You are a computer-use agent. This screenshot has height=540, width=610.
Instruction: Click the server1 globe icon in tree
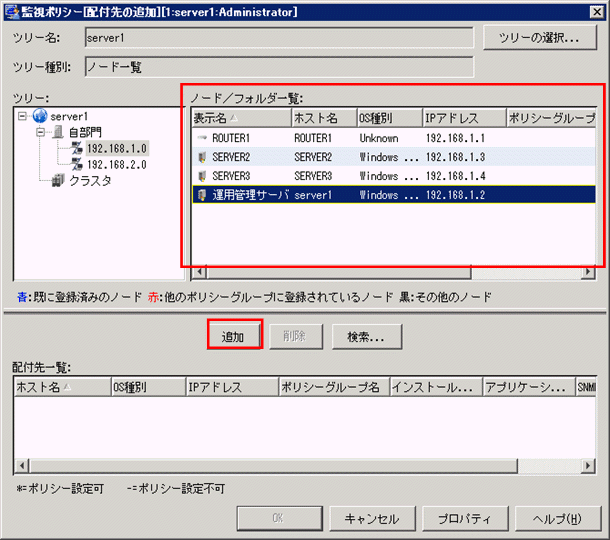[x=39, y=117]
